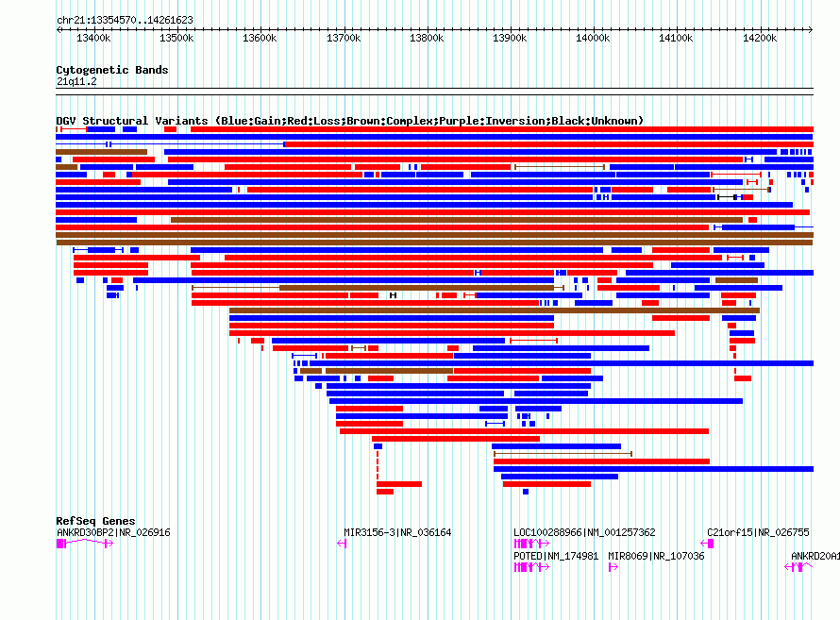840x620 pixels.
Task: Click the MIR3156-3 magenta arrow glyph
Action: 342,544
